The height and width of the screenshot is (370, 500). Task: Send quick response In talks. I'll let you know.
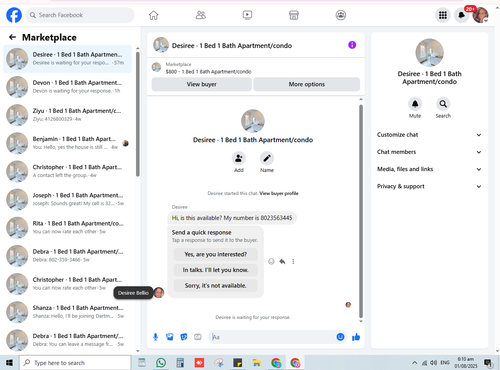(x=216, y=270)
